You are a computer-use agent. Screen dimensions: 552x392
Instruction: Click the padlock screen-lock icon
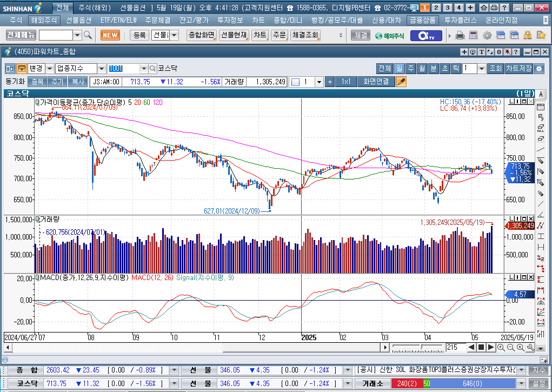[527, 35]
